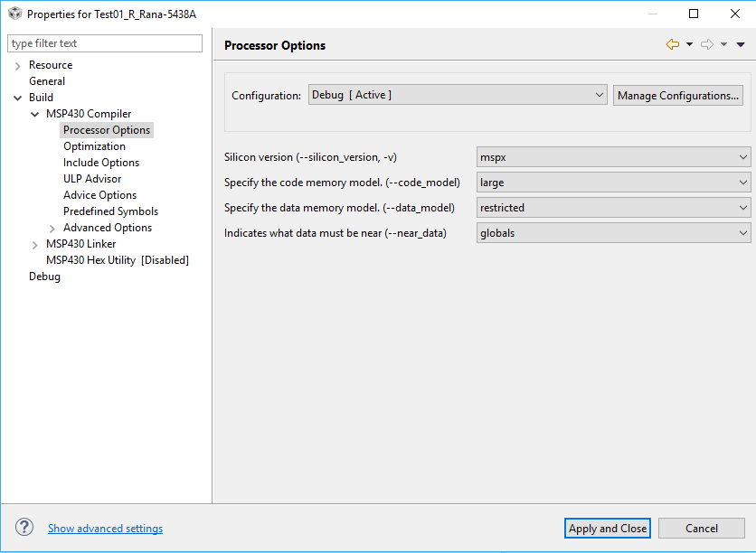Click the help question mark icon
Image resolution: width=756 pixels, height=553 pixels.
[x=25, y=528]
